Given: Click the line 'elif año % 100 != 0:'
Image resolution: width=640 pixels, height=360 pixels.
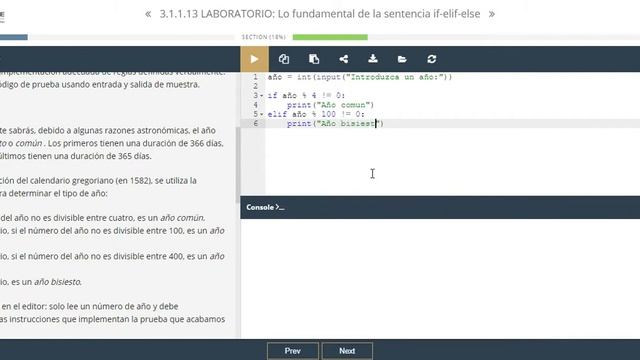Looking at the screenshot, I should coord(316,114).
